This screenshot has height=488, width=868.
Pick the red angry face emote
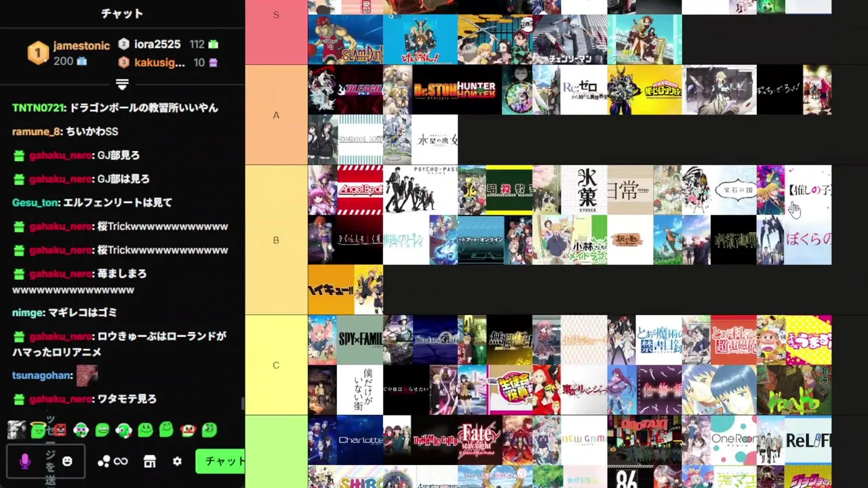(60, 430)
